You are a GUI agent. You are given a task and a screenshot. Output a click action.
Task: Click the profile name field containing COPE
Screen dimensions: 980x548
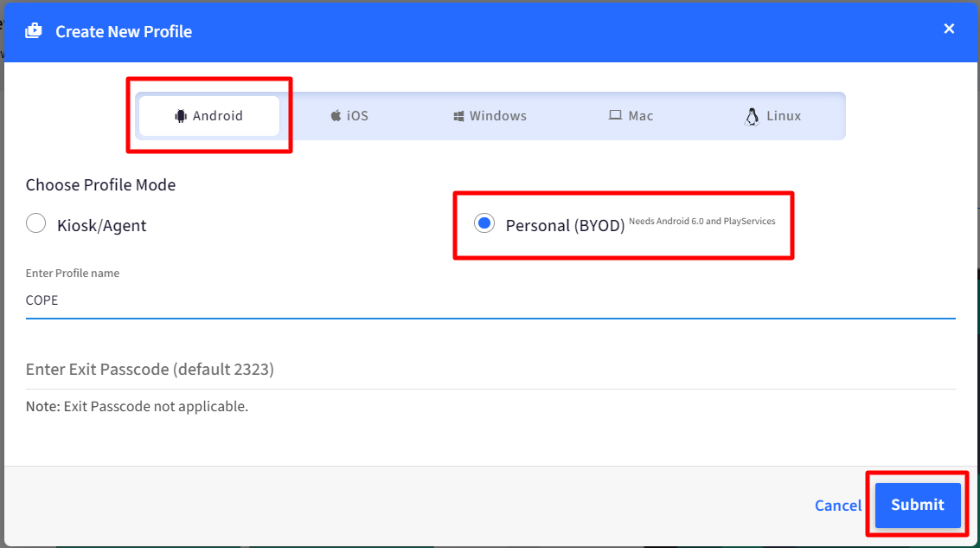point(490,301)
